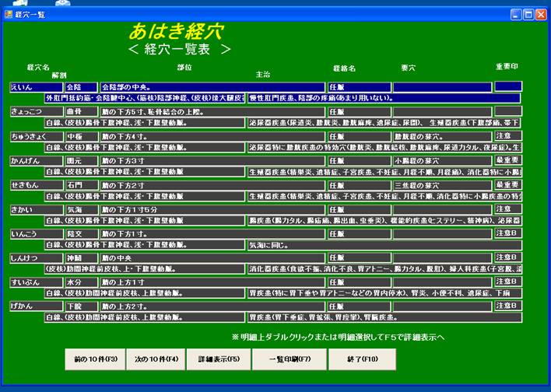Open details with 詳細表示(F5) button

[x=219, y=359]
